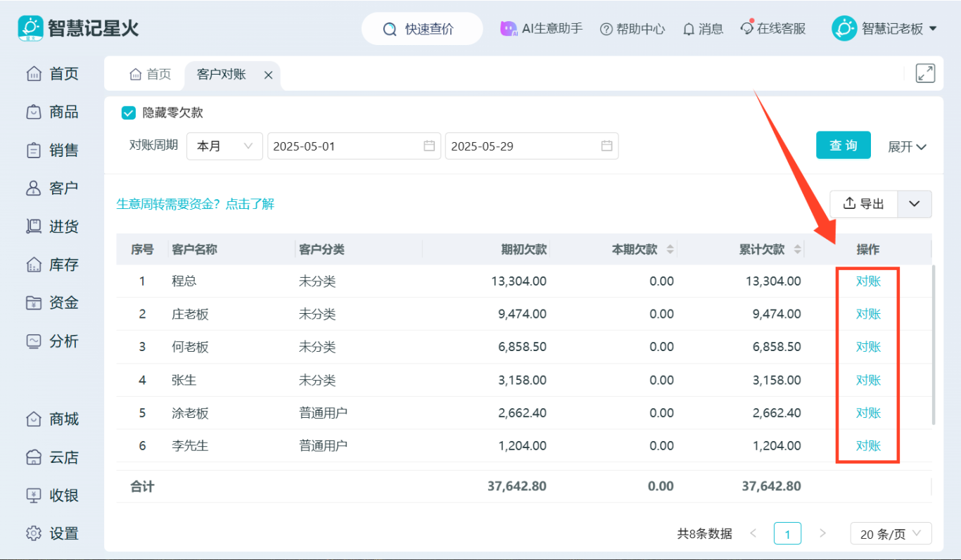Click the 客户分类 column header
The width and height of the screenshot is (961, 560).
pos(322,250)
